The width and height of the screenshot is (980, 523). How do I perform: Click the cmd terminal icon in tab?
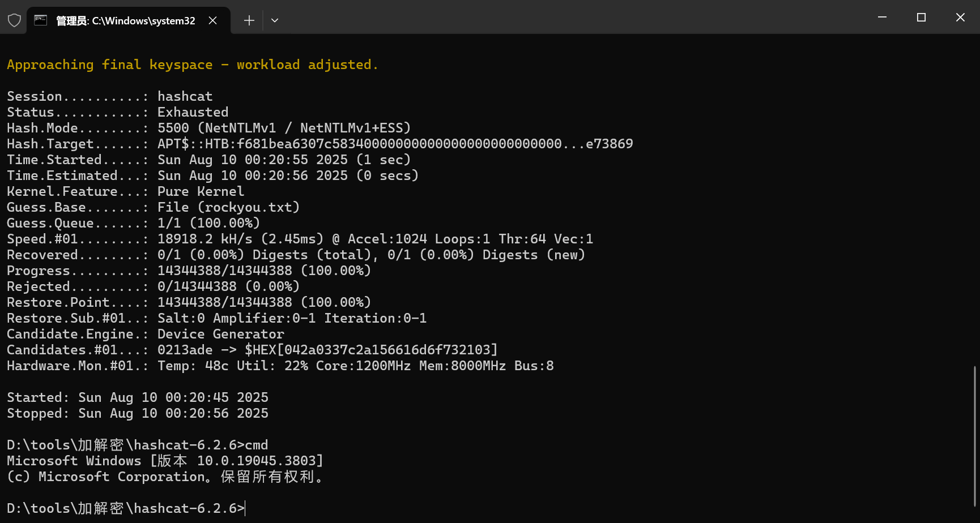[41, 20]
